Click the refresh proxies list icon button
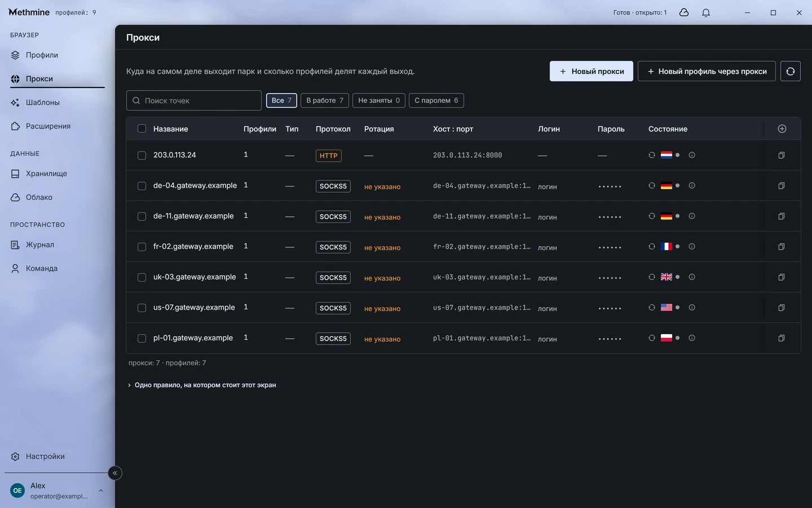The height and width of the screenshot is (508, 812). [x=791, y=71]
